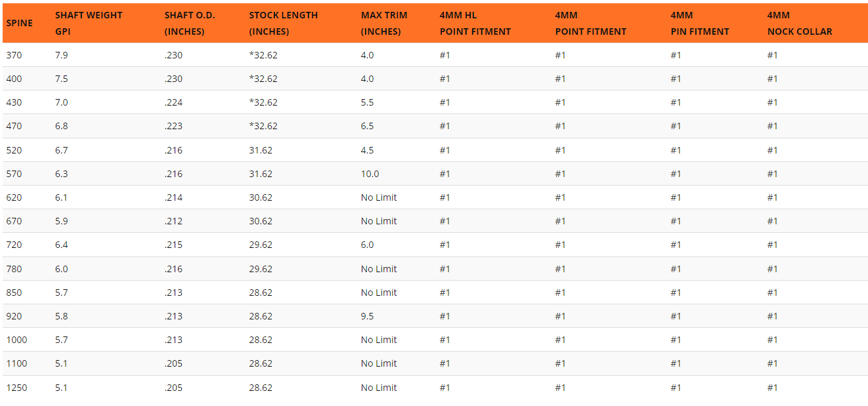
Task: Click the 4MM NOCK COLLAR header
Action: (x=799, y=23)
